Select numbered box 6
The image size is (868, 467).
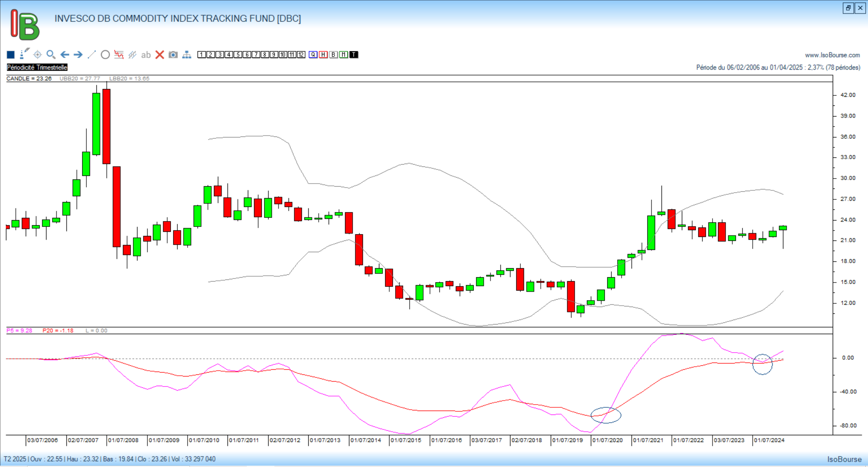tap(247, 55)
